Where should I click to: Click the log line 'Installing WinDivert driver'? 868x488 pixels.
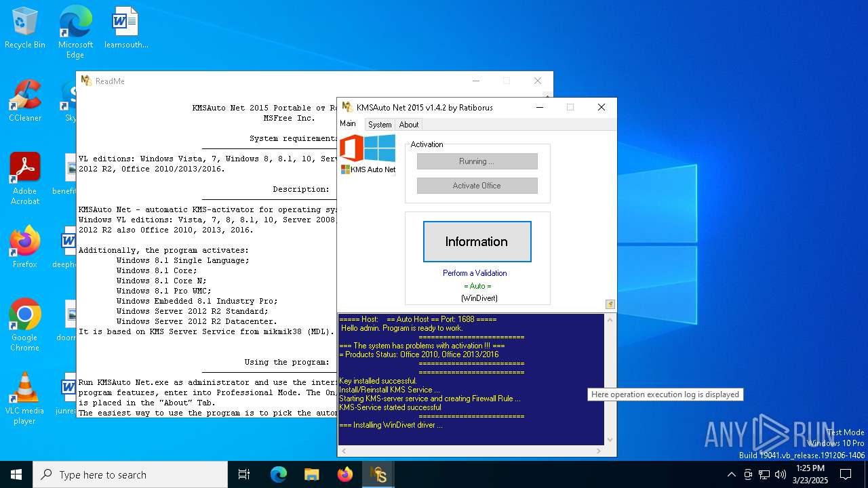(x=391, y=425)
